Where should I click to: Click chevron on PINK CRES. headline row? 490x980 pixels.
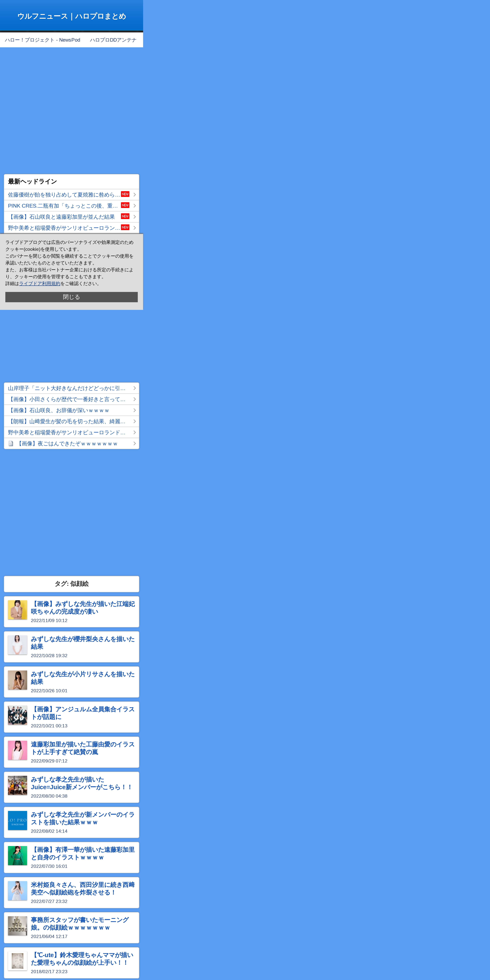(135, 206)
